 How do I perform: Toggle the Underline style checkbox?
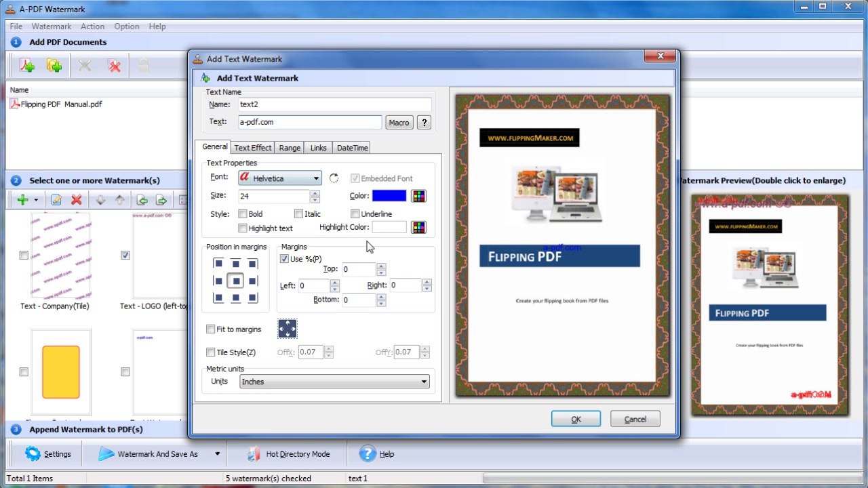pos(355,214)
